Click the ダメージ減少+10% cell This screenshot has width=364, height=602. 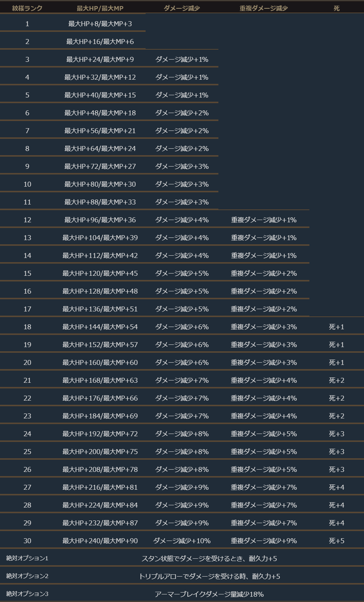point(182,541)
